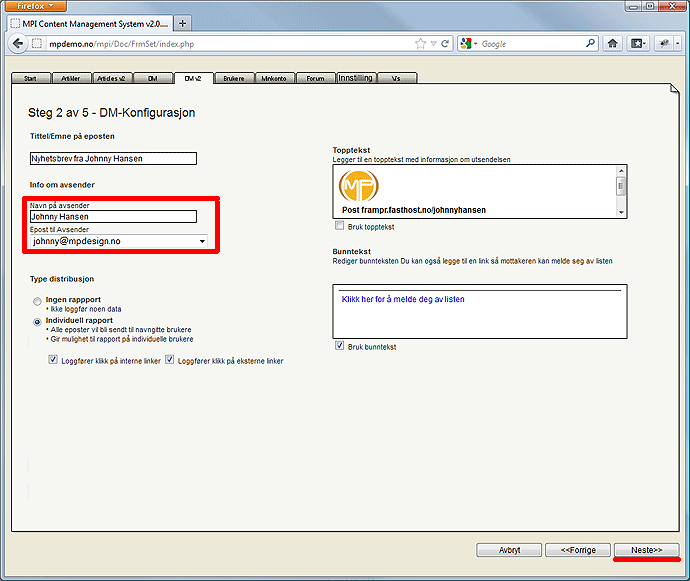690x581 pixels.
Task: Switch to the Artikler tab
Action: 71,78
